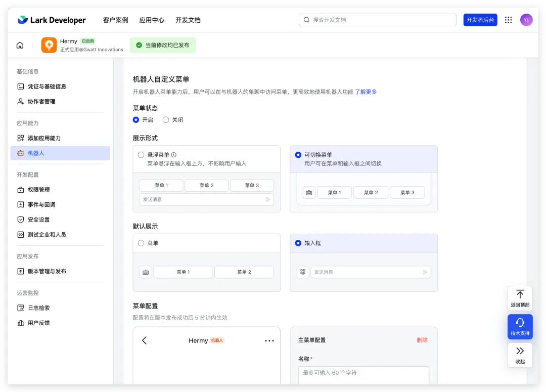Click keyboard icon in 菜单 default preview

[146, 272]
